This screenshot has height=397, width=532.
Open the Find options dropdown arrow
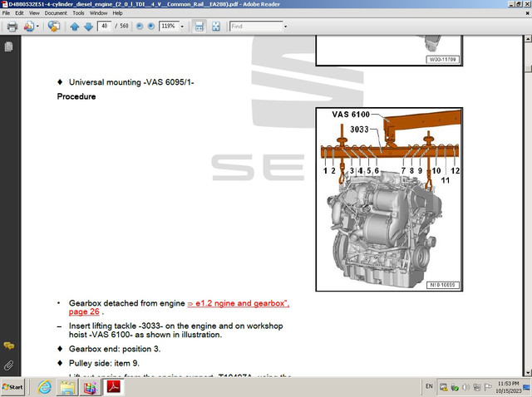(x=285, y=26)
